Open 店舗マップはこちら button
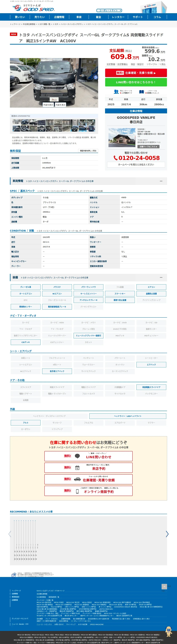 tap(148, 147)
